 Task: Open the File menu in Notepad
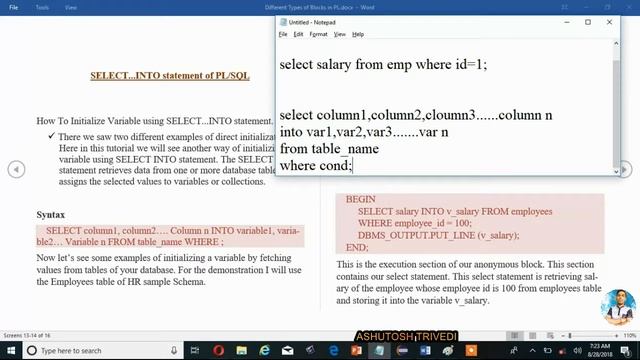[283, 34]
